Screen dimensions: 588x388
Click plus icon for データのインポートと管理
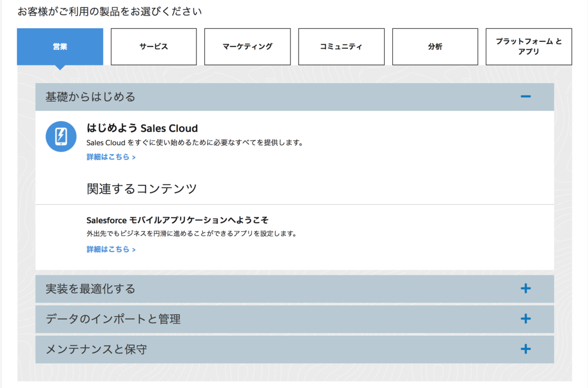(525, 319)
